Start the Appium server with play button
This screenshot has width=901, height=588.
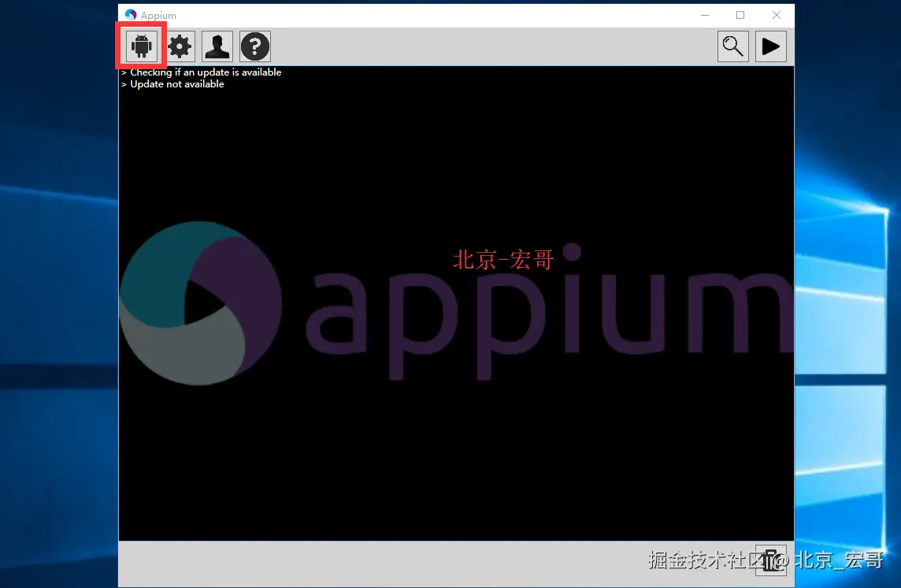(x=770, y=46)
